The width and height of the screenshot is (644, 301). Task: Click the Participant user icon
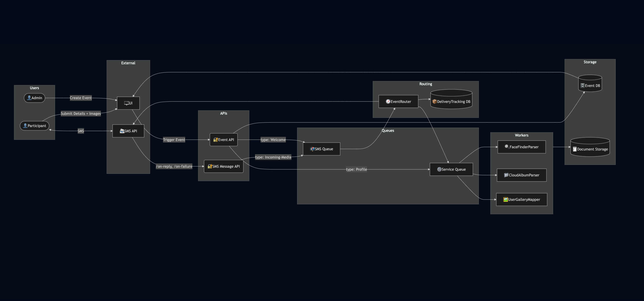point(25,126)
